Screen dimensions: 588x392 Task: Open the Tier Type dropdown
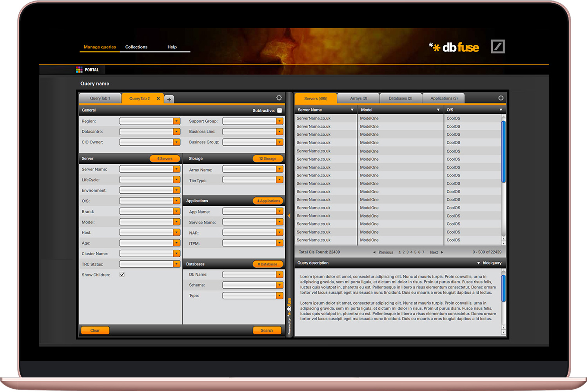click(280, 180)
